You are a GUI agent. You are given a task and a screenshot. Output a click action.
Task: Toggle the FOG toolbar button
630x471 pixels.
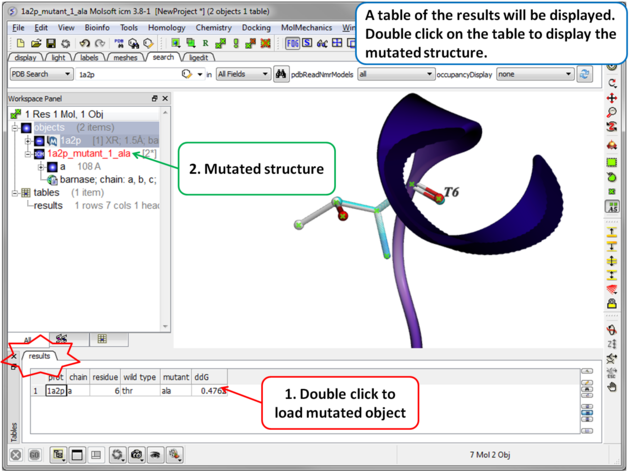click(x=293, y=44)
